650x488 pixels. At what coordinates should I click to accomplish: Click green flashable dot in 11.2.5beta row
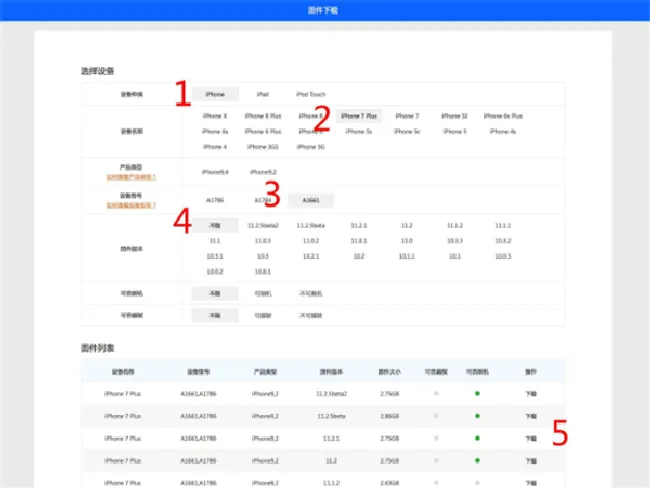pos(477,416)
